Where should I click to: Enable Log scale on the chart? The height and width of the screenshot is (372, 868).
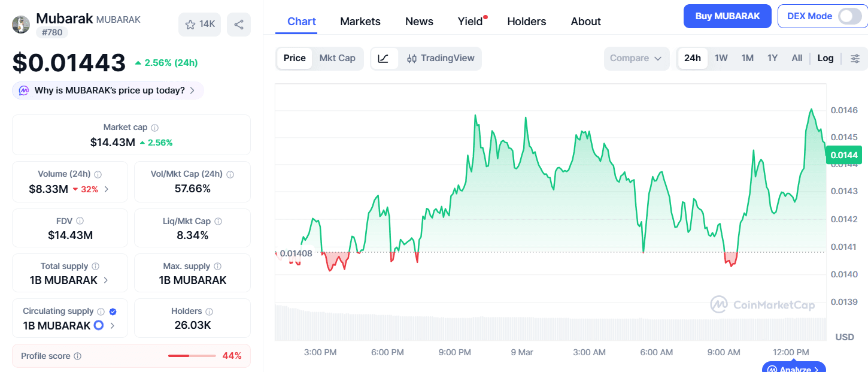tap(825, 58)
